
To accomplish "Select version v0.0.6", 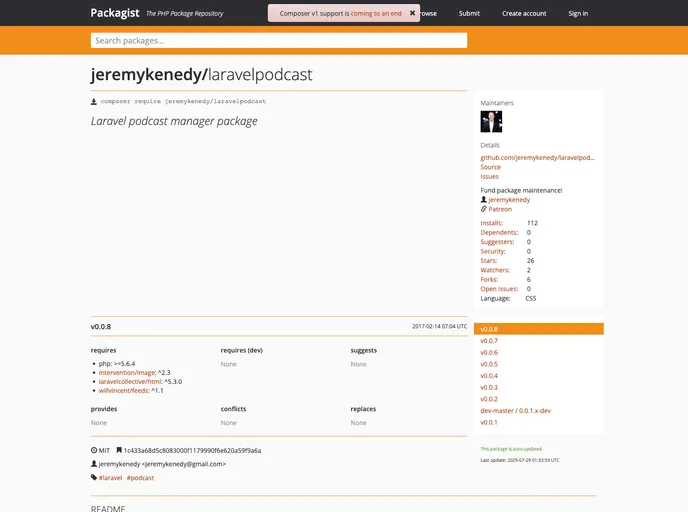I will [x=489, y=352].
